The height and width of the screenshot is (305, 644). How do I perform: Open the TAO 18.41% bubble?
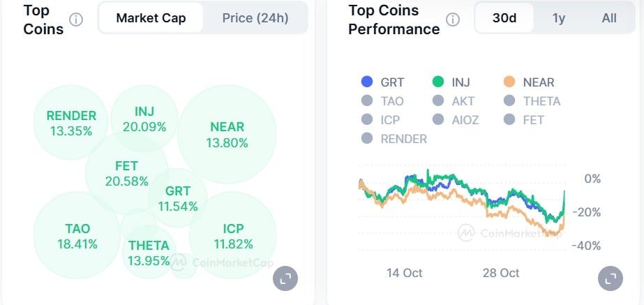pyautogui.click(x=77, y=236)
